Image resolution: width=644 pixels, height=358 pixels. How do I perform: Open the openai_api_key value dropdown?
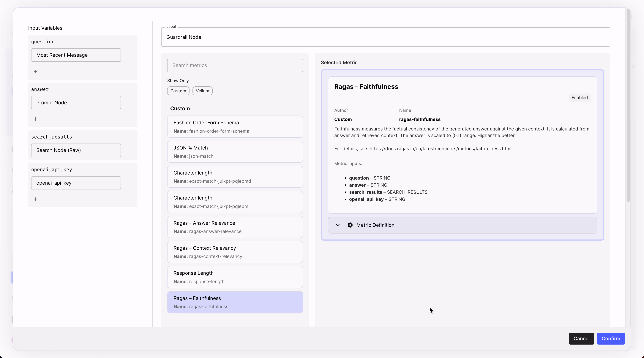click(76, 183)
